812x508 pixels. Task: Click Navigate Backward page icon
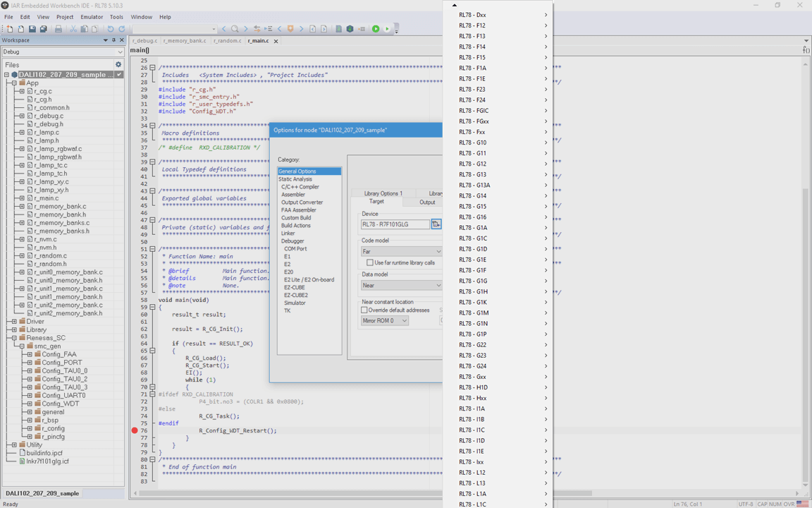pos(313,29)
